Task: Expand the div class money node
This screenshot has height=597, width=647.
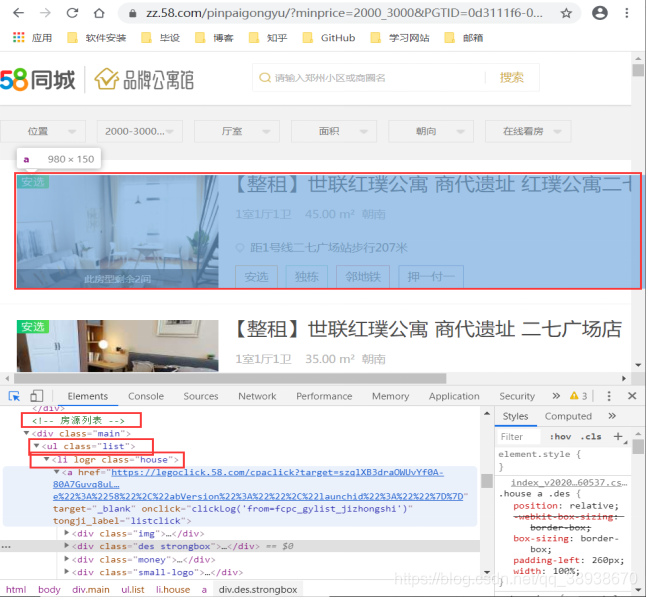Action: (x=67, y=559)
